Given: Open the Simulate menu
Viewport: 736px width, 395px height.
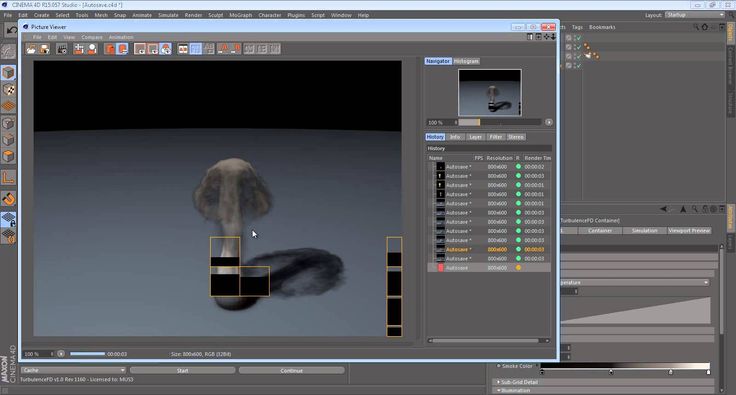Looking at the screenshot, I should [x=168, y=15].
